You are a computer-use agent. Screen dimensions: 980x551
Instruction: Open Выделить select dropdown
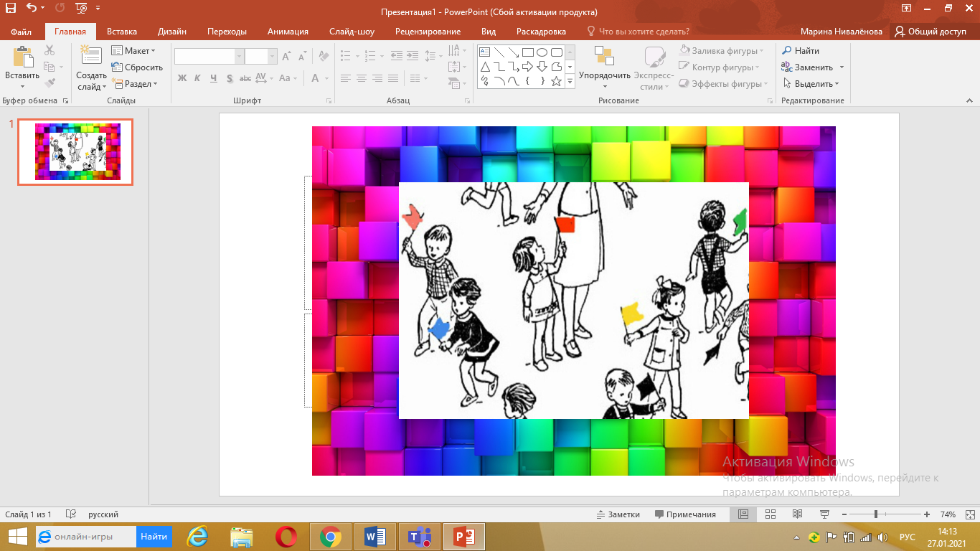[x=811, y=84]
